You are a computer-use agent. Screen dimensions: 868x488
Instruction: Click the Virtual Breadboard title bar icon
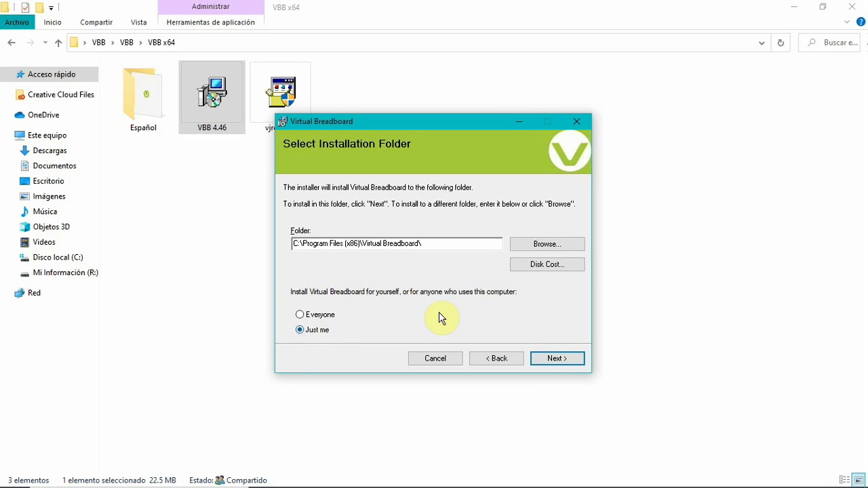click(x=283, y=121)
